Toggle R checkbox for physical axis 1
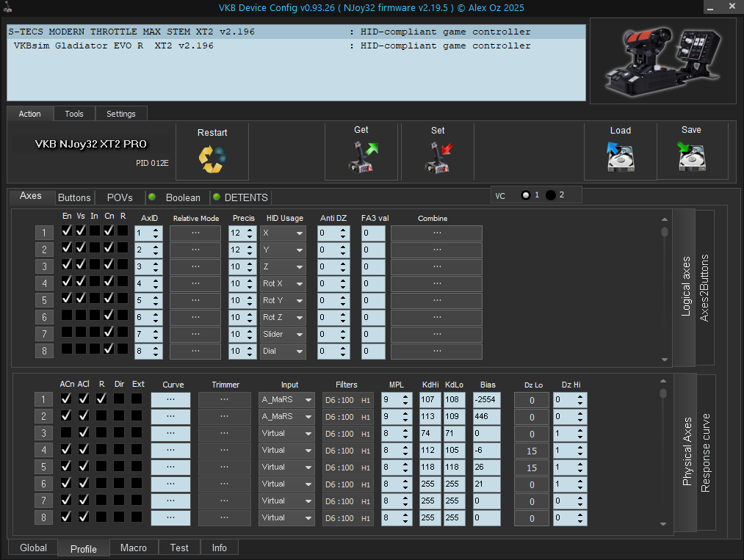Viewport: 744px width, 560px height. pos(101,399)
